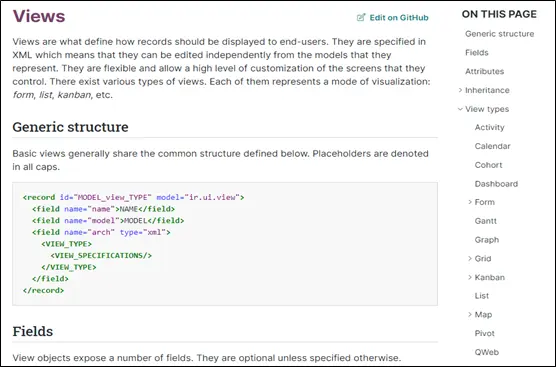Viewport: 556px width, 367px height.
Task: Jump to Generic structure in sidebar
Action: [x=499, y=34]
